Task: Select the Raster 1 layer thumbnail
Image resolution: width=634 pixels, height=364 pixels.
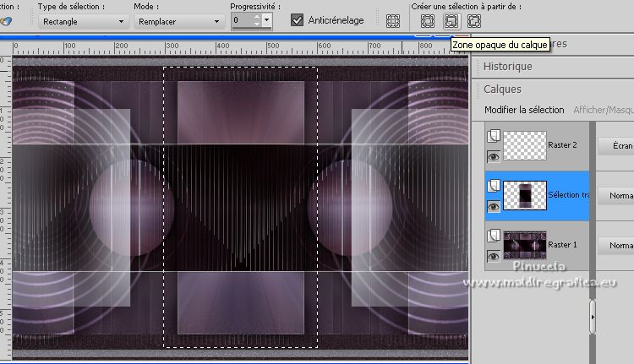Action: coord(524,245)
